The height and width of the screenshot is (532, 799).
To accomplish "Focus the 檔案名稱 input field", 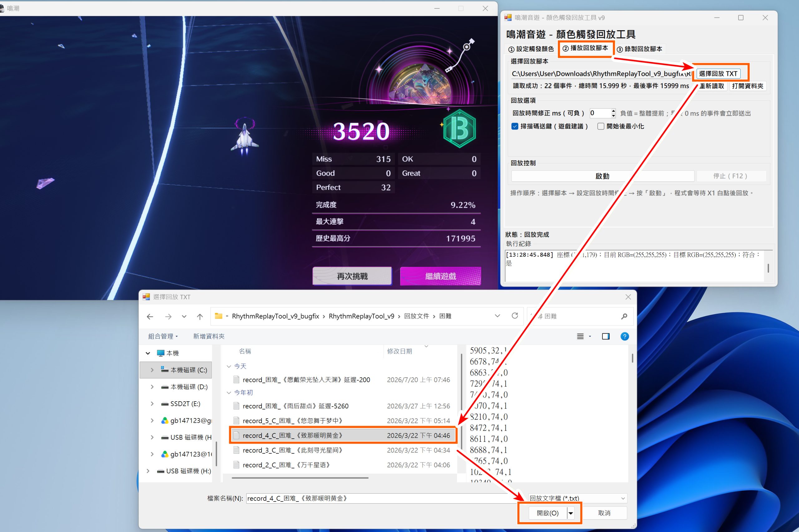I will pos(385,498).
